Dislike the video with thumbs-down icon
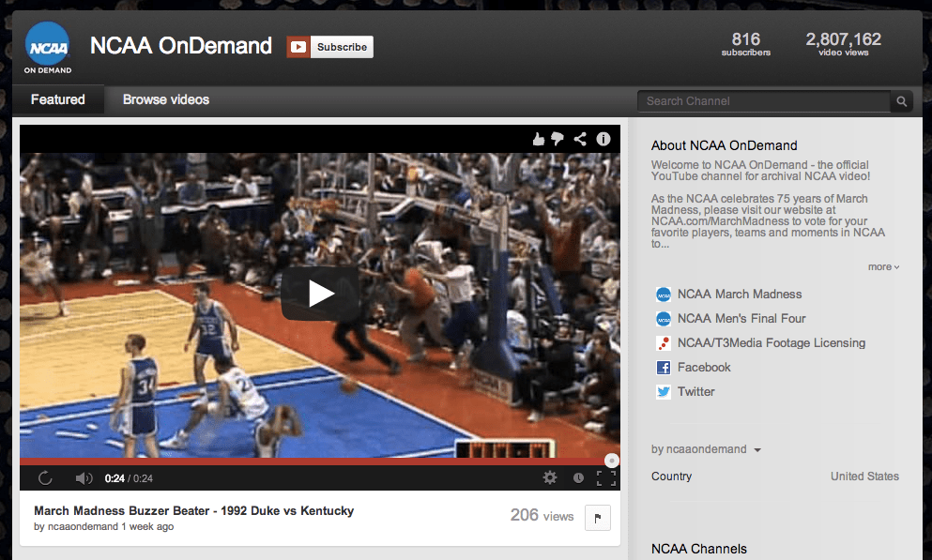The height and width of the screenshot is (560, 932). pyautogui.click(x=558, y=139)
